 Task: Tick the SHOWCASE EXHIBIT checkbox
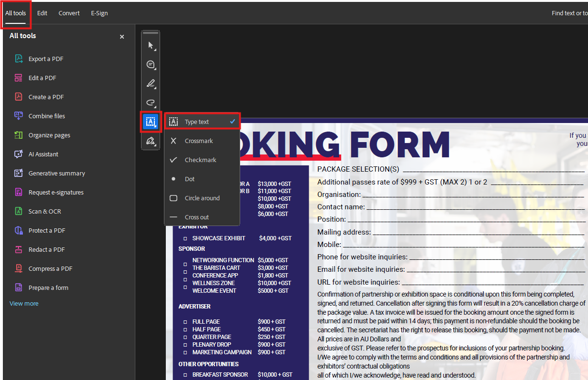click(x=185, y=238)
